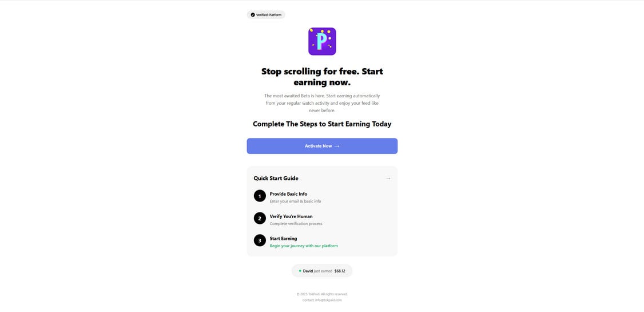Open the info@tokpaid.com contact link
Viewport: 644px width, 312px height.
pos(328,300)
